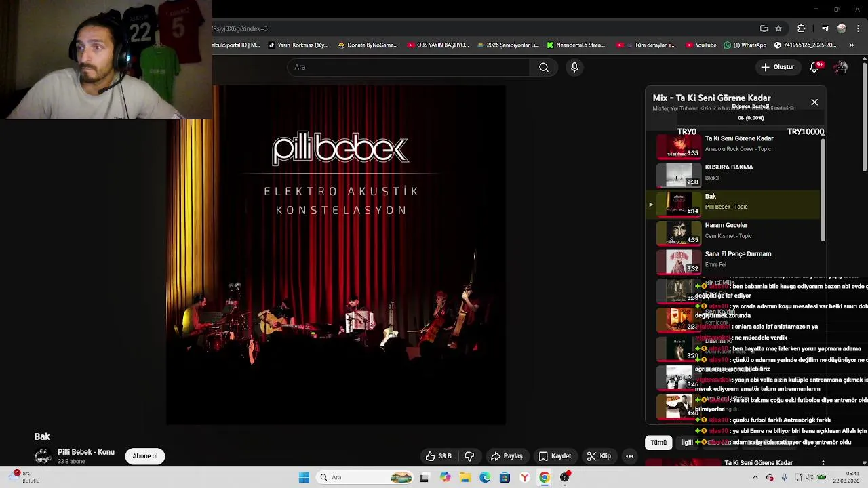This screenshot has height=488, width=868.
Task: Open the YouTube account avatar menu
Action: point(840,67)
